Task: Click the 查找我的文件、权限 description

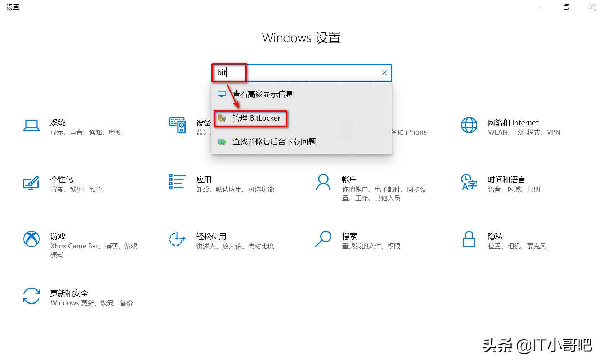Action: pos(371,246)
